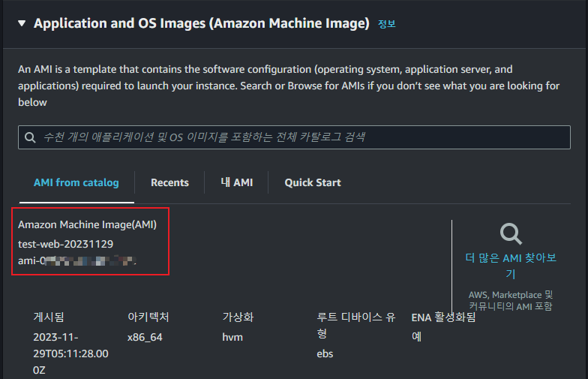Click the 가상화 column label

coord(238,317)
